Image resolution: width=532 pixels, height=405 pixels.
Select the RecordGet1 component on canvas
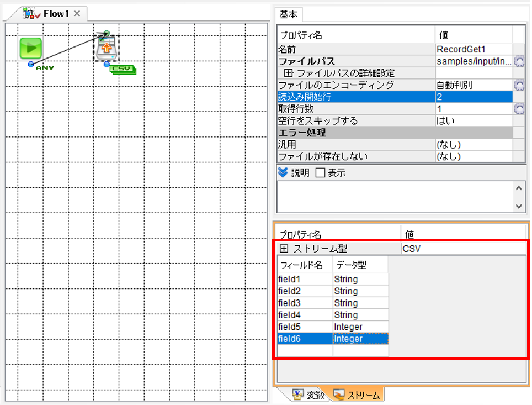click(x=107, y=49)
